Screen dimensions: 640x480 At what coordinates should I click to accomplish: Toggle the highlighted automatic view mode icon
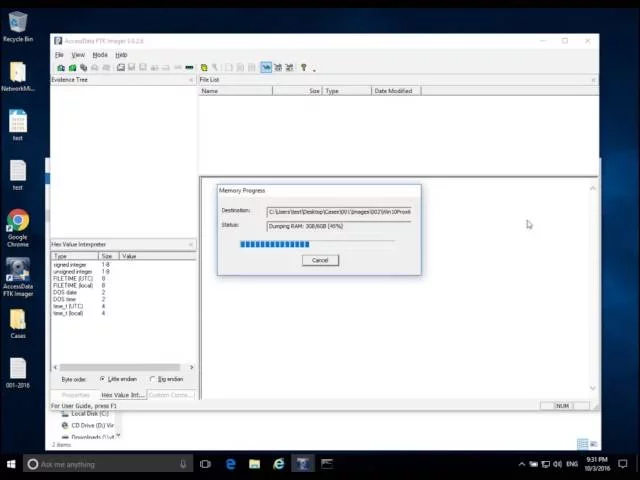click(x=266, y=68)
